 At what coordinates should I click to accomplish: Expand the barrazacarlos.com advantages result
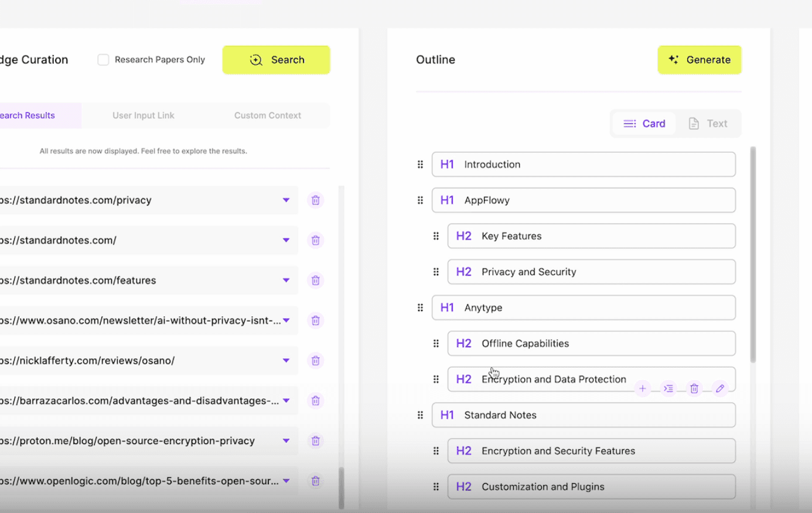coord(286,401)
